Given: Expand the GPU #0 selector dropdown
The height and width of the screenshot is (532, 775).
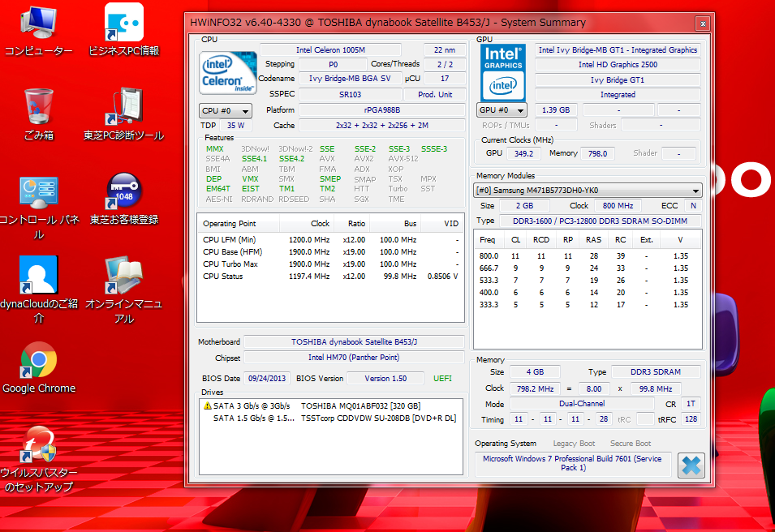Looking at the screenshot, I should (x=502, y=110).
